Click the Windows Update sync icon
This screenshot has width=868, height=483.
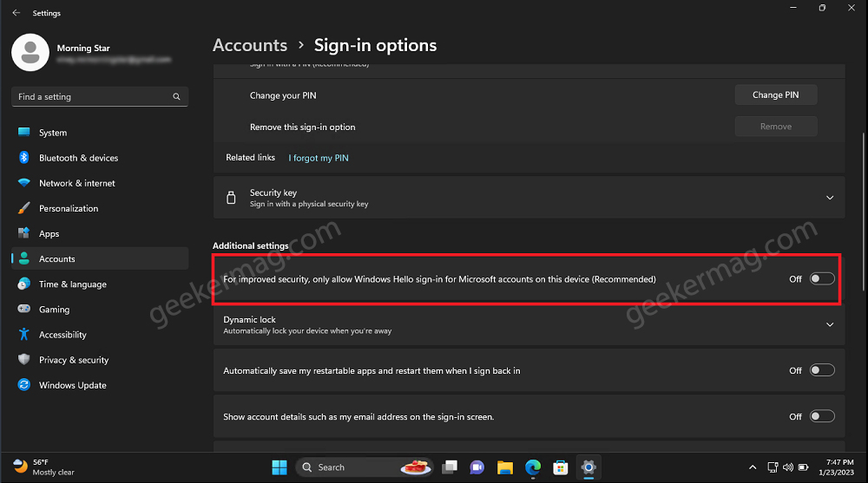[x=23, y=384]
